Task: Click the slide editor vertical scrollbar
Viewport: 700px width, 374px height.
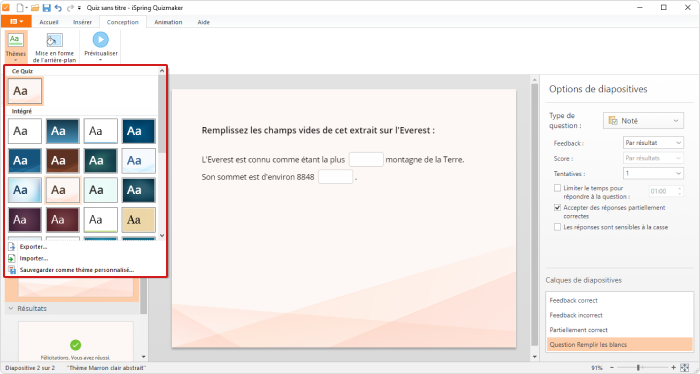Action: 534,214
